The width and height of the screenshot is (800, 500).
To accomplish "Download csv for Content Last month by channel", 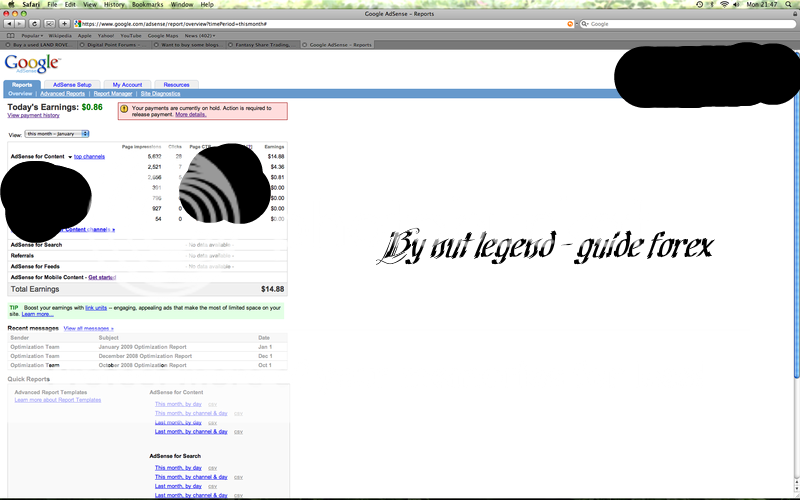I will (238, 432).
